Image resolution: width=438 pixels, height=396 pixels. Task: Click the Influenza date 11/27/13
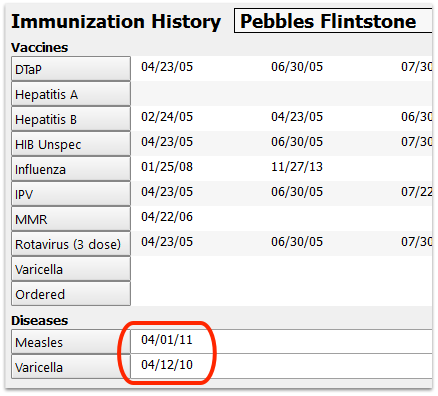pyautogui.click(x=297, y=167)
